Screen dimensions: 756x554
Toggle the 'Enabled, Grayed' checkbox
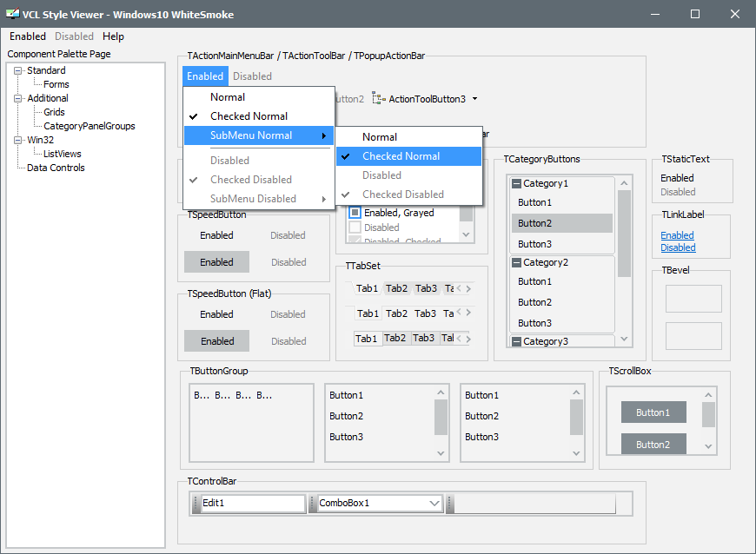click(x=355, y=213)
